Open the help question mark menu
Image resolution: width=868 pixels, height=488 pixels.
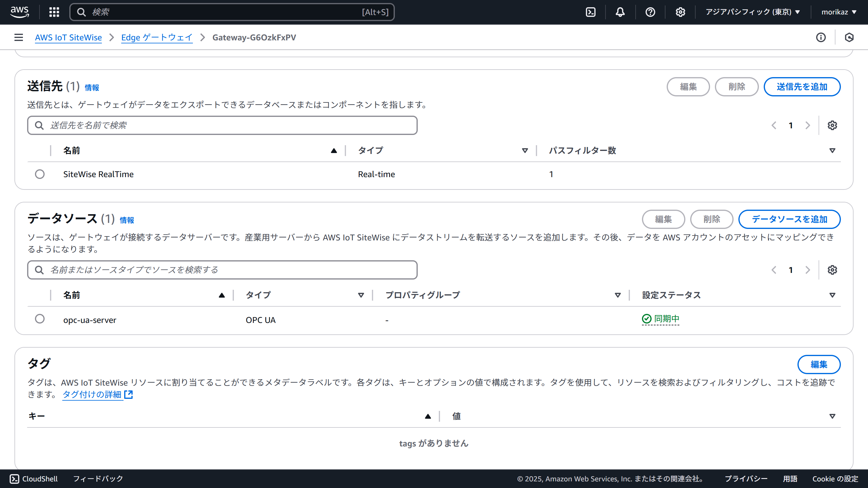click(x=650, y=12)
